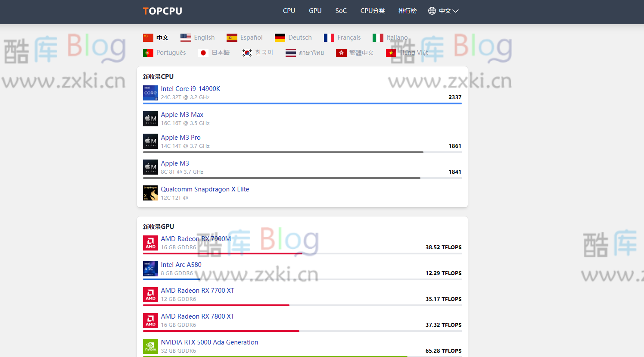Click the Snapdragon X Elite logo icon
This screenshot has height=357, width=644.
pos(150,193)
